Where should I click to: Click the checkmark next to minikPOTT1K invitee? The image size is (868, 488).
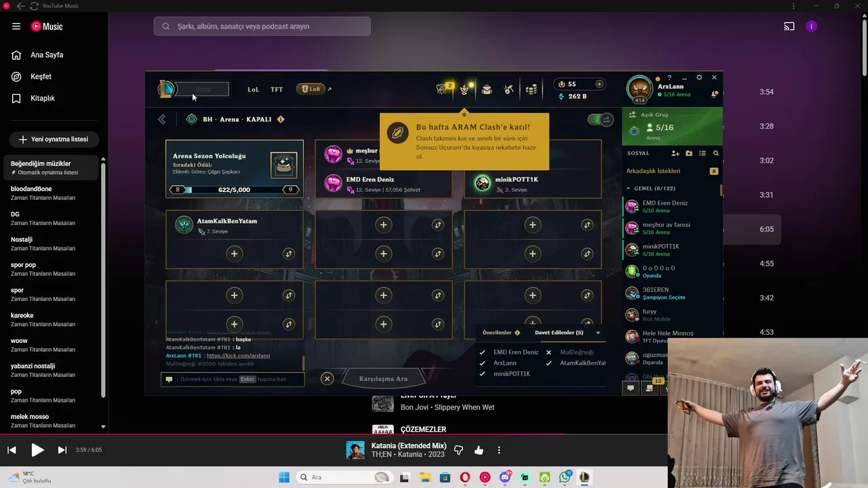click(482, 374)
